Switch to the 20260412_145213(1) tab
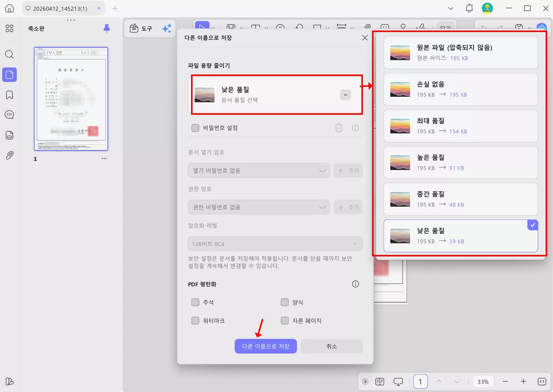This screenshot has width=553, height=392. click(x=60, y=8)
